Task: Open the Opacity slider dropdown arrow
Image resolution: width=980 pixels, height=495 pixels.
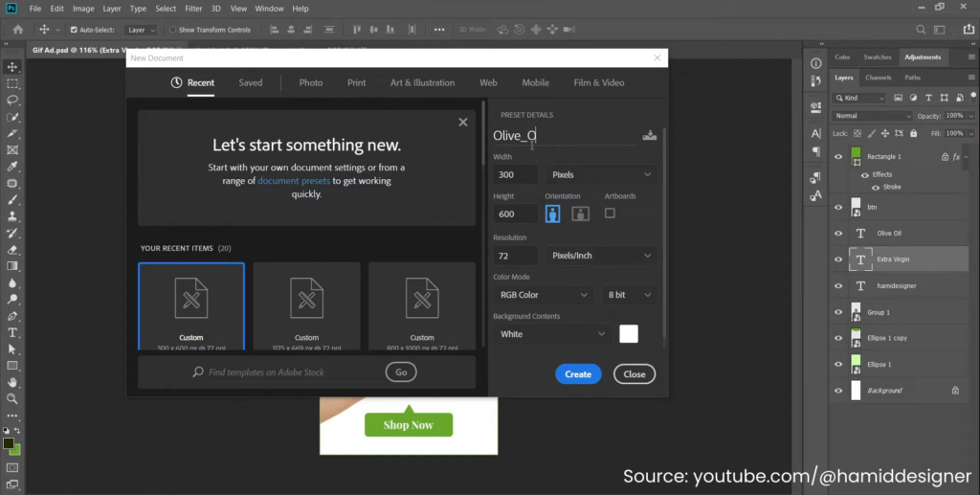Action: [x=970, y=116]
